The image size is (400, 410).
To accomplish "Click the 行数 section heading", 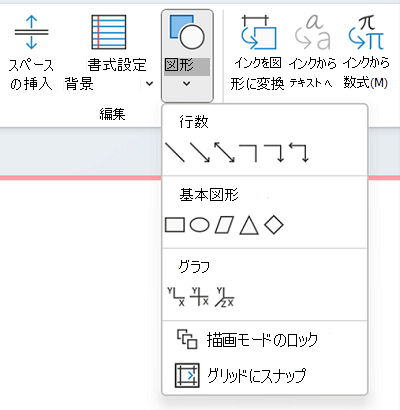I will coord(194,122).
